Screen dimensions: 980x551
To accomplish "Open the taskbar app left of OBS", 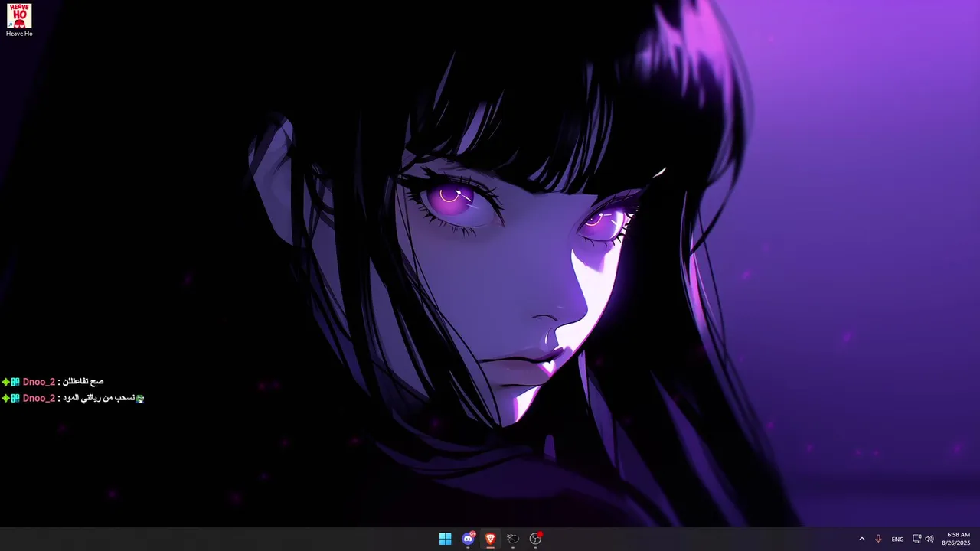I will click(513, 539).
